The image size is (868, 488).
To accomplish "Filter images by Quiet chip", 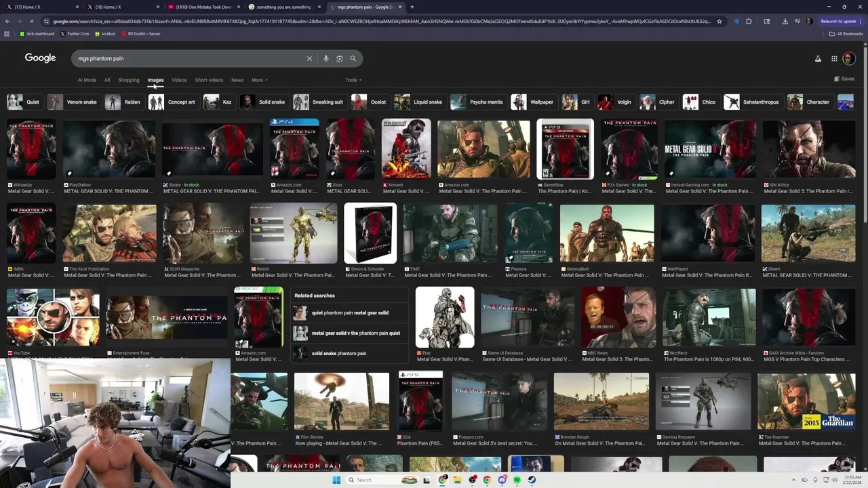I will coord(24,102).
